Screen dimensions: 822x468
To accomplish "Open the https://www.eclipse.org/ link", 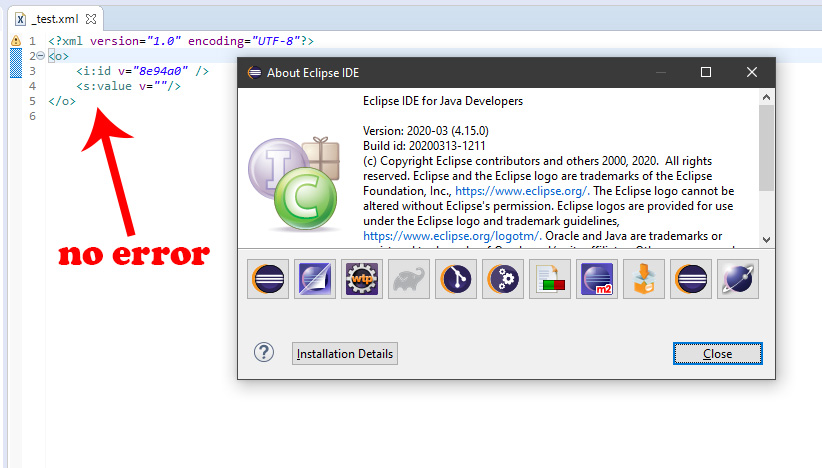I will coord(522,191).
